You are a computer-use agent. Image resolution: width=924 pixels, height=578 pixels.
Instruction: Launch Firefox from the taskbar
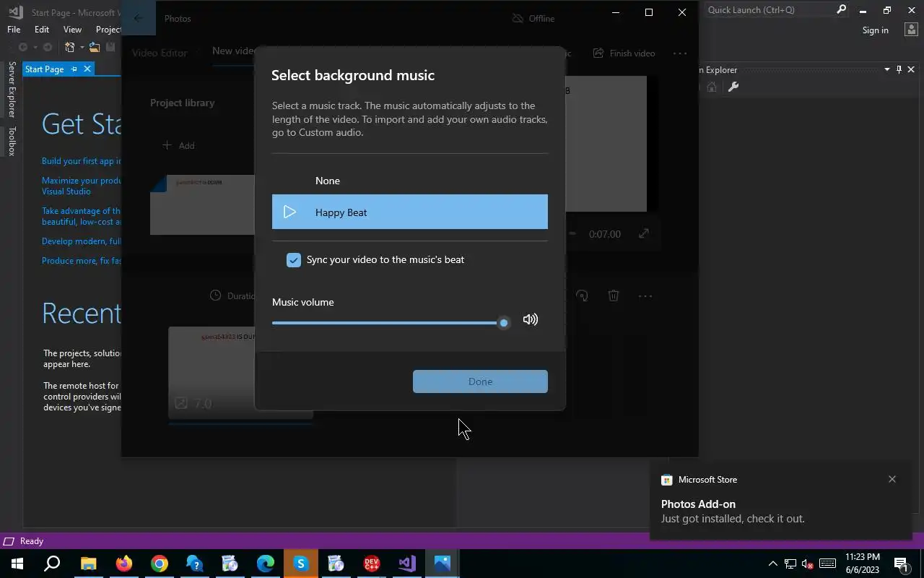click(x=124, y=564)
